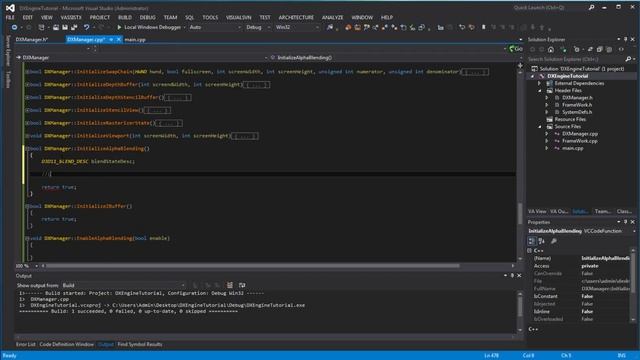Open the BUILD menu
640x360 pixels.
coord(124,18)
